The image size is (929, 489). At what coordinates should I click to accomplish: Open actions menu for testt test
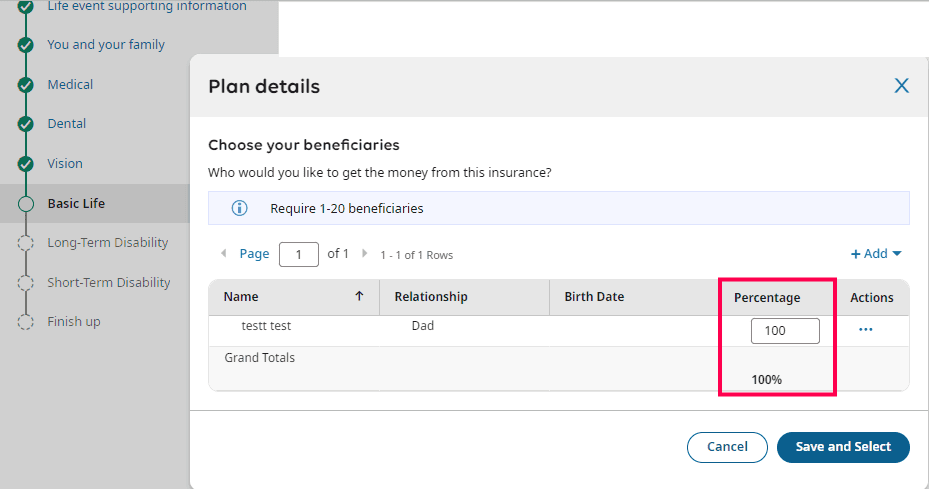pyautogui.click(x=865, y=330)
